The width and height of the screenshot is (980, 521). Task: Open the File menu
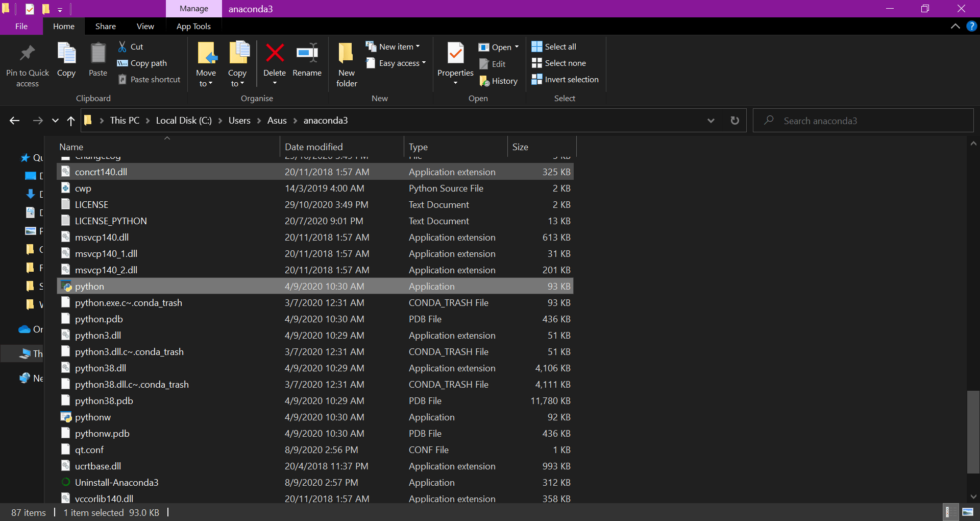click(21, 26)
